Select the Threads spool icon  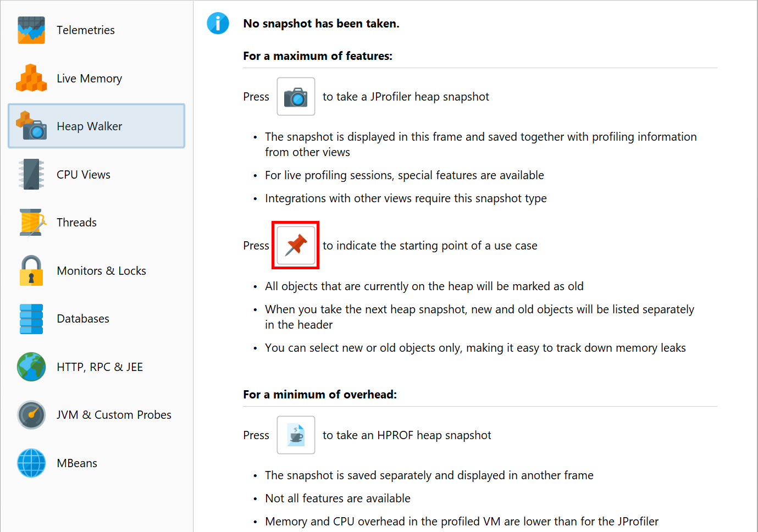32,223
